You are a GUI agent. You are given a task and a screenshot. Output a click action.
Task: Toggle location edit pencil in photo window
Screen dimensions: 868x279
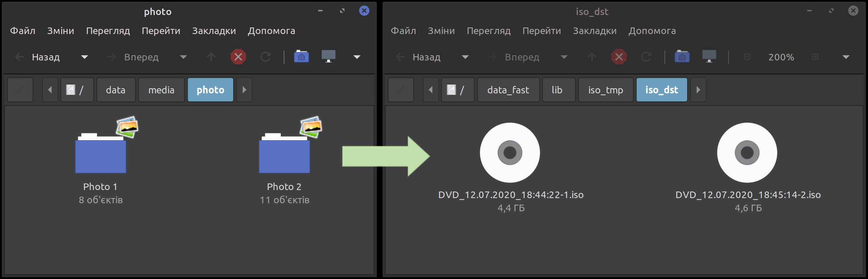coord(20,90)
